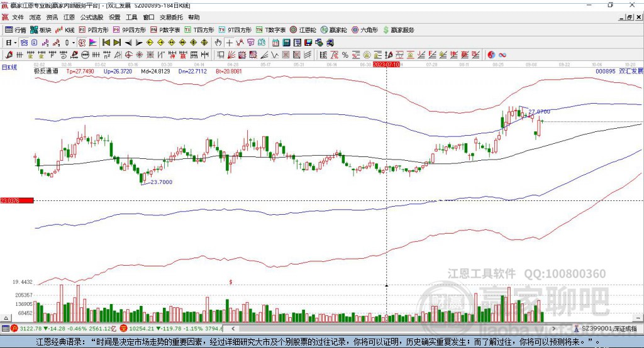Click the Bt=20.8081 value label

229,71
